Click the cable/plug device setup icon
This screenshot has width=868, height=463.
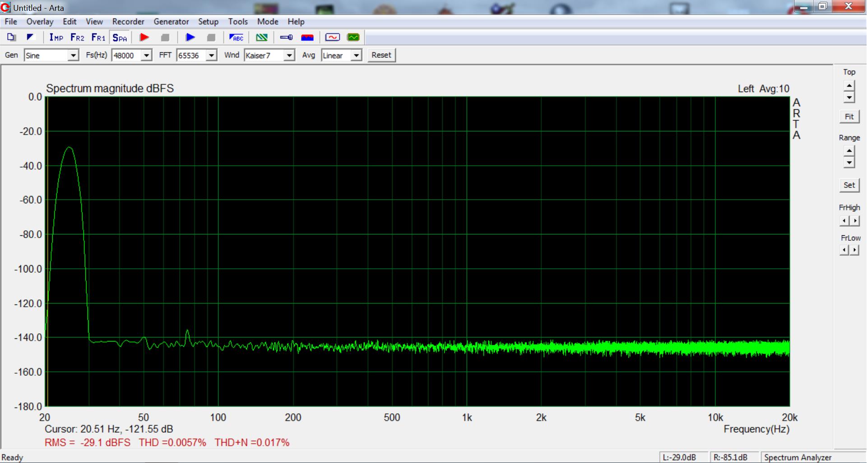click(287, 37)
